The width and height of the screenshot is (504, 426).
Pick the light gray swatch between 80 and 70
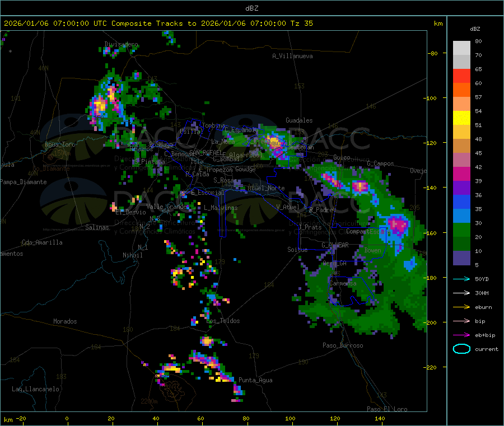pos(461,48)
